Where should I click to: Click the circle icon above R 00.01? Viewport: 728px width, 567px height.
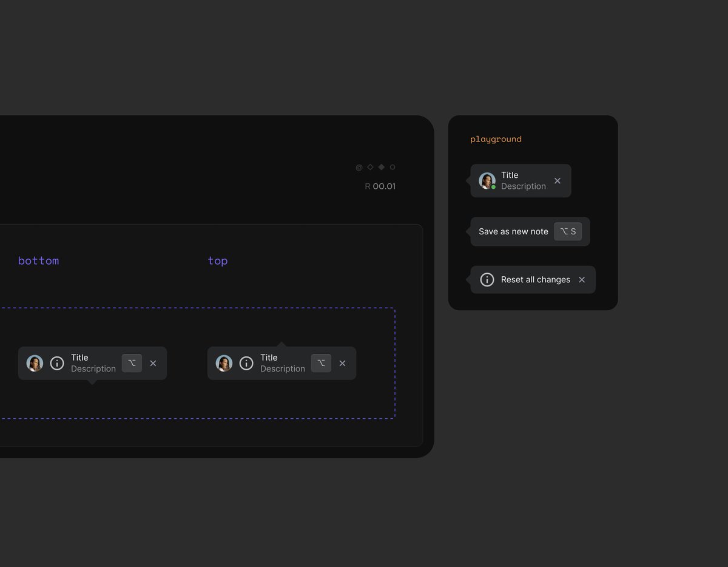pos(393,167)
